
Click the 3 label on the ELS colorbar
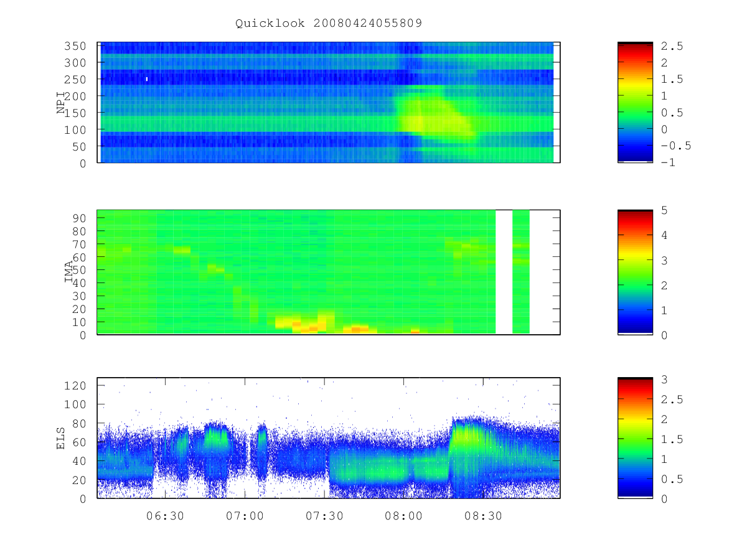point(664,379)
